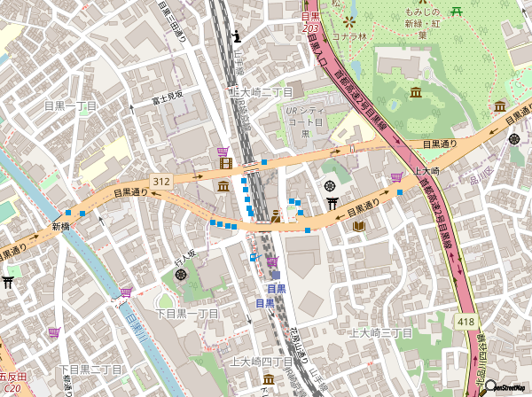Click the cinema film icon on 目黒通り

coord(225,163)
